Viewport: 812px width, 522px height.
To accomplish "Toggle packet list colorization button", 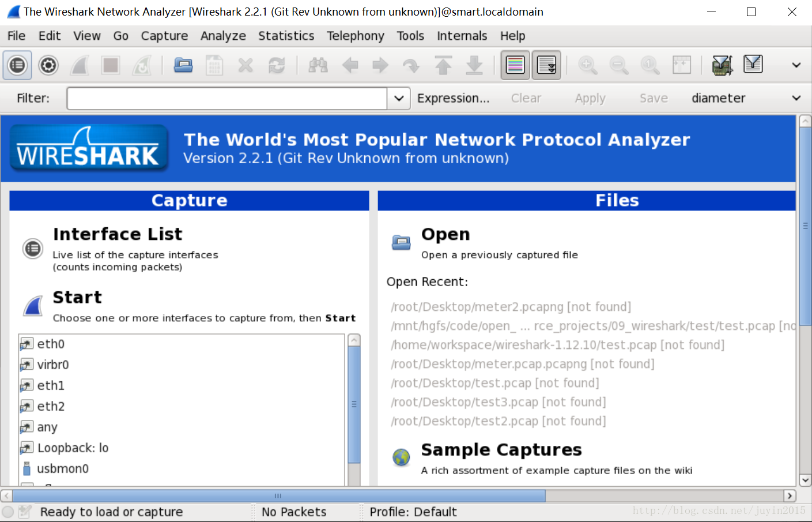I will (x=515, y=65).
